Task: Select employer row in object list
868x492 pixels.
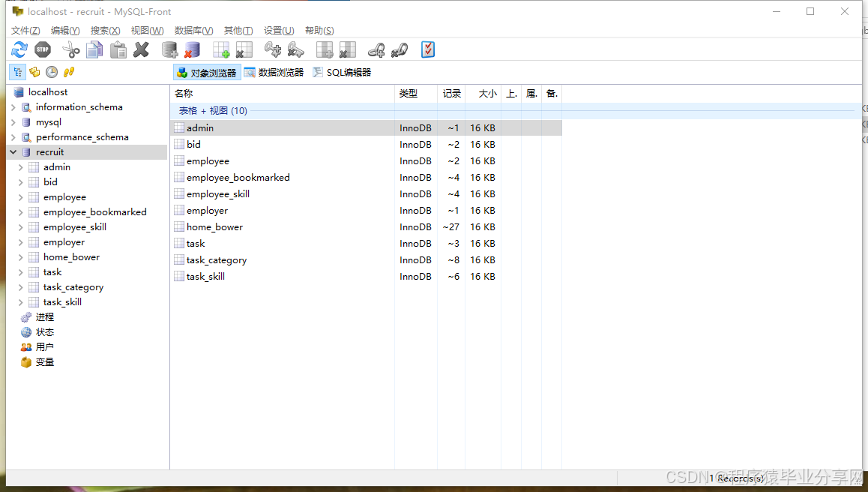Action: 366,211
